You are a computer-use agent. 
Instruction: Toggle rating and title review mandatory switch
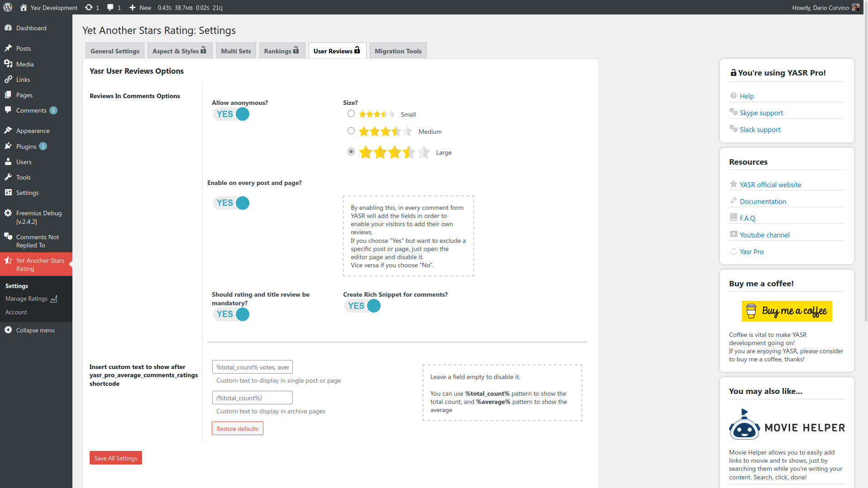pos(231,314)
